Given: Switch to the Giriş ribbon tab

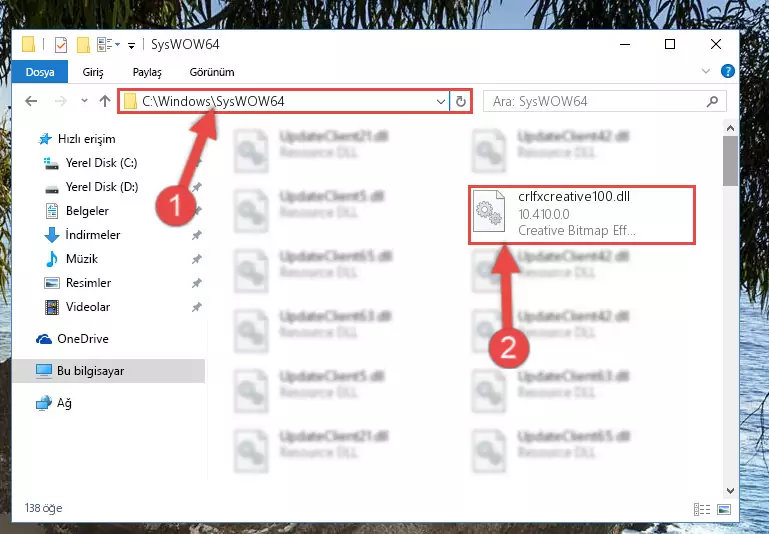Looking at the screenshot, I should tap(93, 72).
